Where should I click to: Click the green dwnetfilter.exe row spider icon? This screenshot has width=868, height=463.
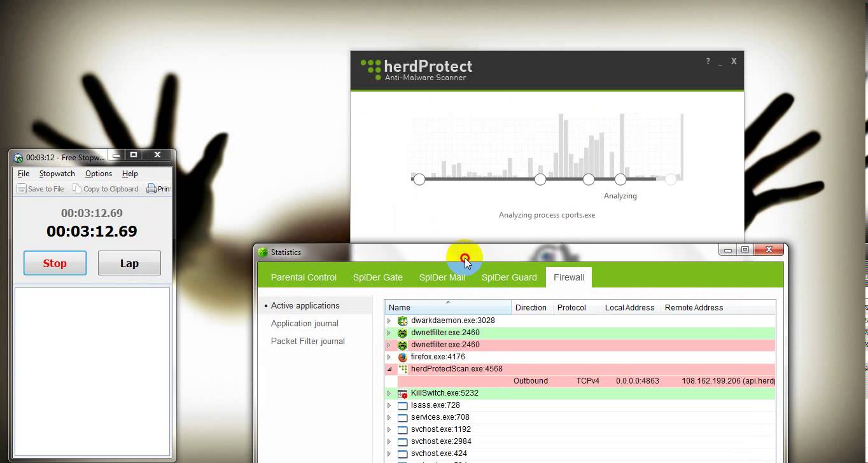click(402, 333)
